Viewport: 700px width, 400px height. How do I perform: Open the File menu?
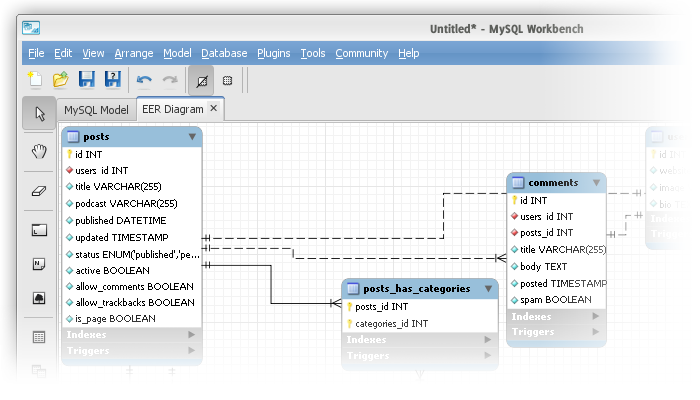[x=36, y=53]
